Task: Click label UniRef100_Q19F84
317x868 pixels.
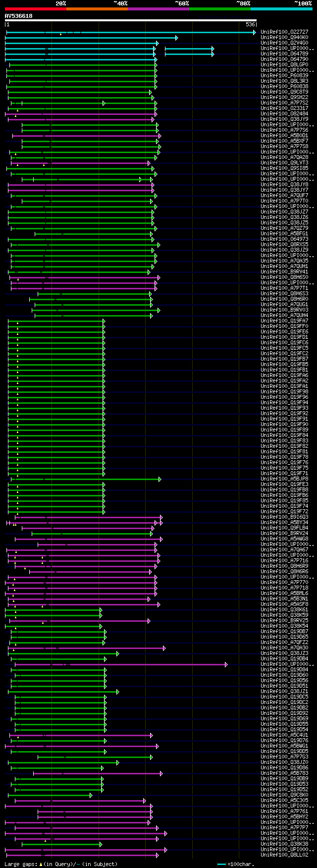Action: pyautogui.click(x=284, y=435)
